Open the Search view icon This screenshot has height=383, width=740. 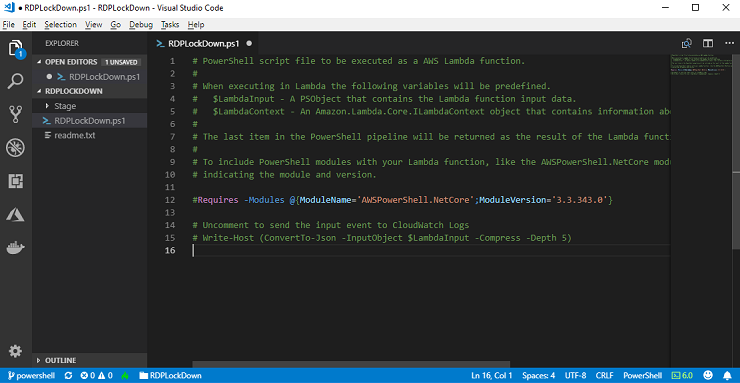(x=16, y=81)
